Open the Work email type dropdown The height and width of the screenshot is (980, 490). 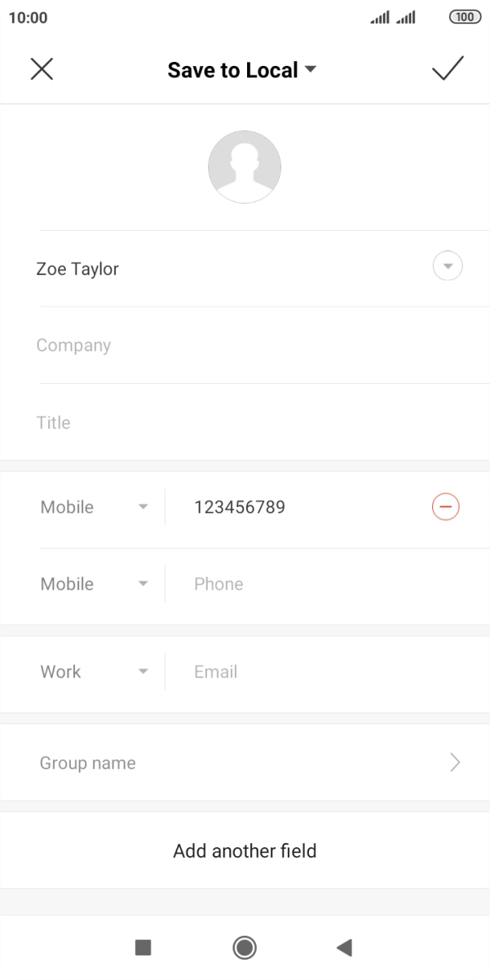[95, 672]
